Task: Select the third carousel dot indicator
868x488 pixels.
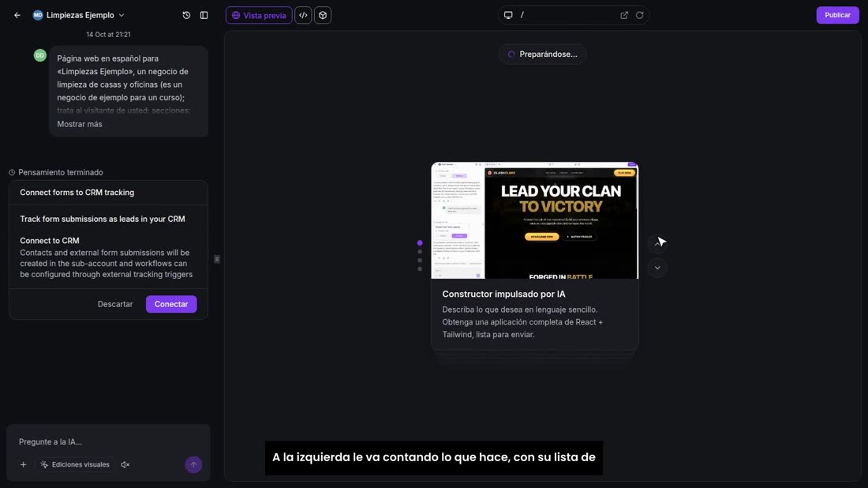Action: tap(420, 260)
